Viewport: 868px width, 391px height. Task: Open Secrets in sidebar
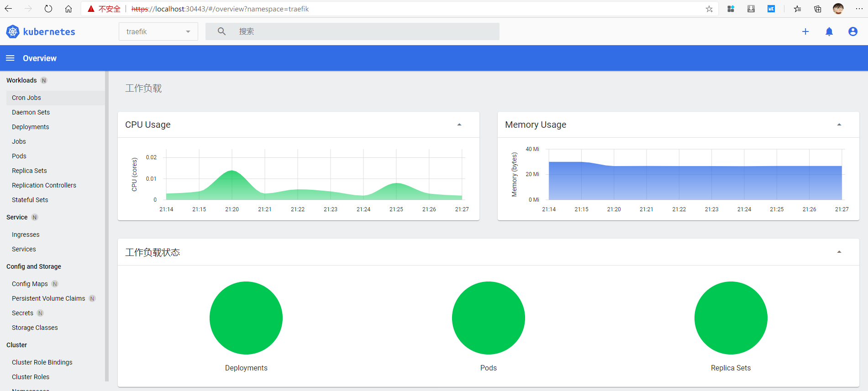point(22,313)
